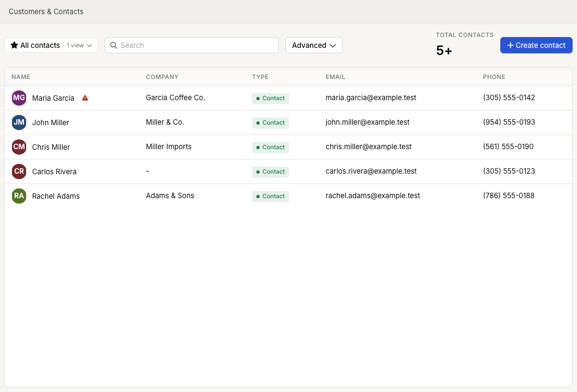Image resolution: width=577 pixels, height=392 pixels.
Task: Click the Contact badge in John Miller's row
Action: point(271,122)
